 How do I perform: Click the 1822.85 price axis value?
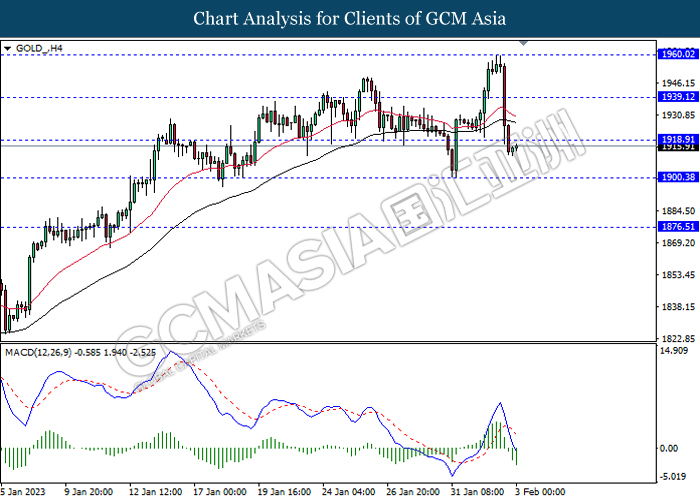coord(678,338)
